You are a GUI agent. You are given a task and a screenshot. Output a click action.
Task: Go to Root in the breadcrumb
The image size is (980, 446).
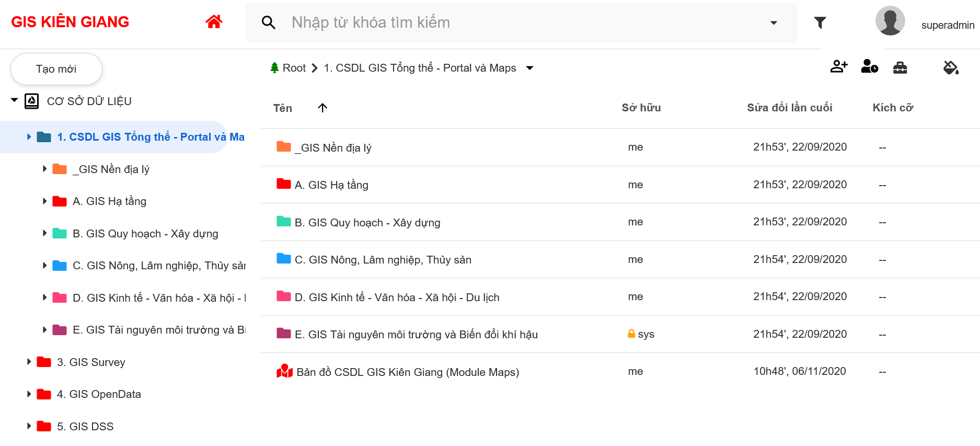coord(294,68)
